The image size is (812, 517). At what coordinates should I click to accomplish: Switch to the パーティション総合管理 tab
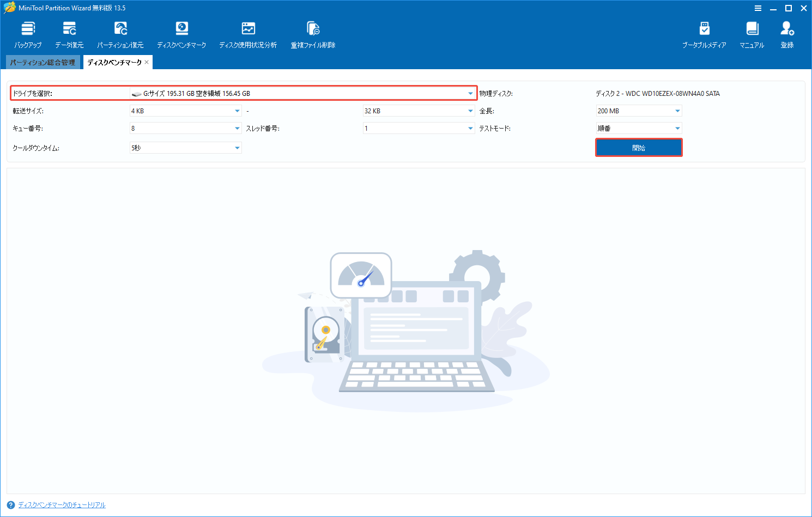(43, 62)
